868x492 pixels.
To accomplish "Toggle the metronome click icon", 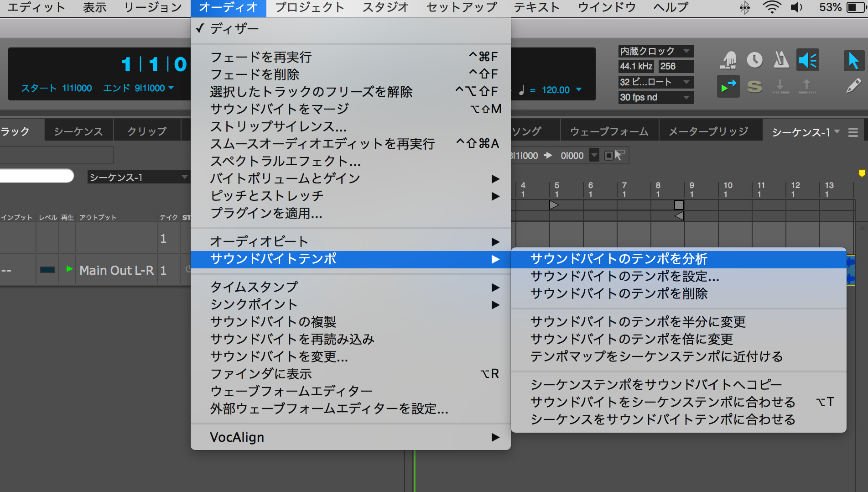I will coord(781,60).
